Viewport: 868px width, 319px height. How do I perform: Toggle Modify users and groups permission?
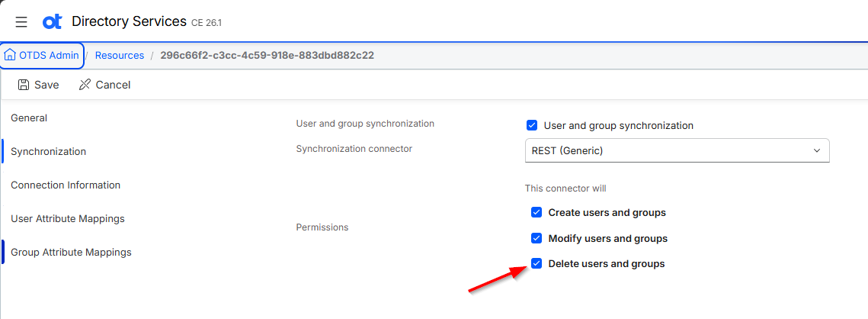536,238
